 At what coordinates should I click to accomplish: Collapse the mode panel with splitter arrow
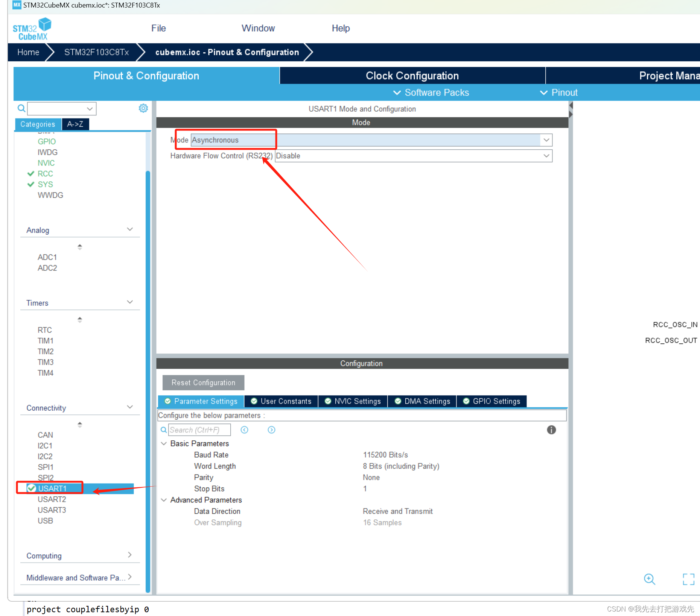pyautogui.click(x=571, y=106)
